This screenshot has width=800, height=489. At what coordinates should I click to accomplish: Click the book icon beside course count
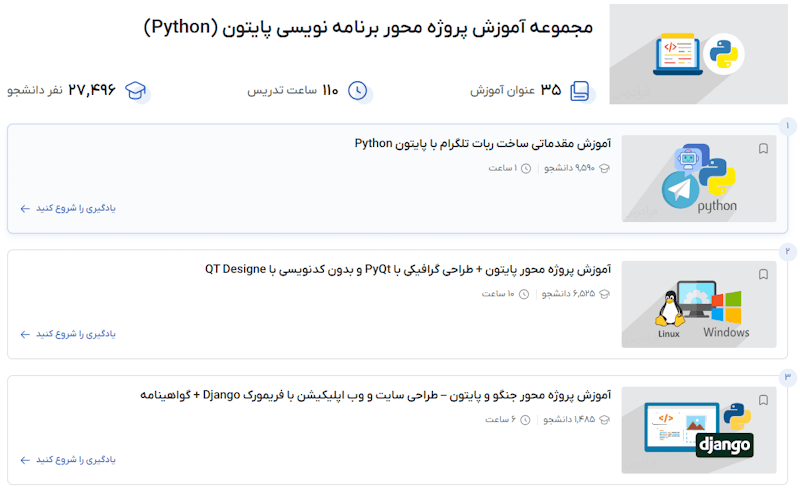580,91
